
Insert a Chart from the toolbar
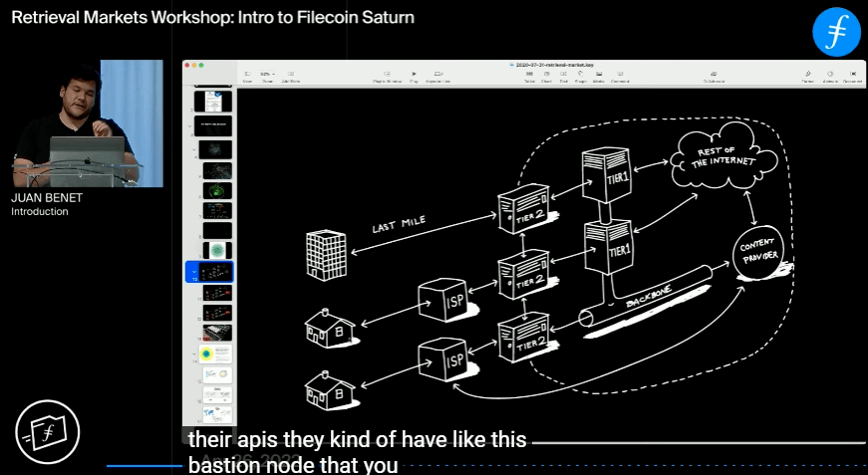pos(546,75)
